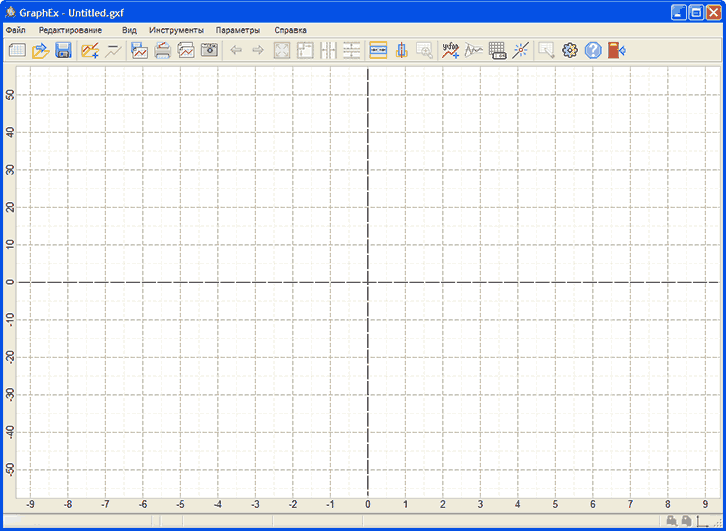Image resolution: width=726 pixels, height=531 pixels.
Task: Take a snapshot with the camera icon
Action: 209,50
